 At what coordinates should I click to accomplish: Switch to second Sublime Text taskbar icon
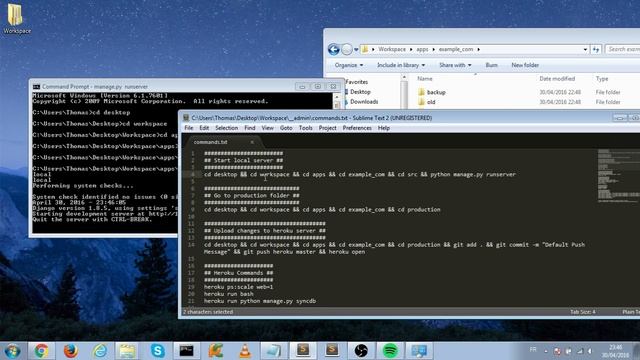pos(332,351)
